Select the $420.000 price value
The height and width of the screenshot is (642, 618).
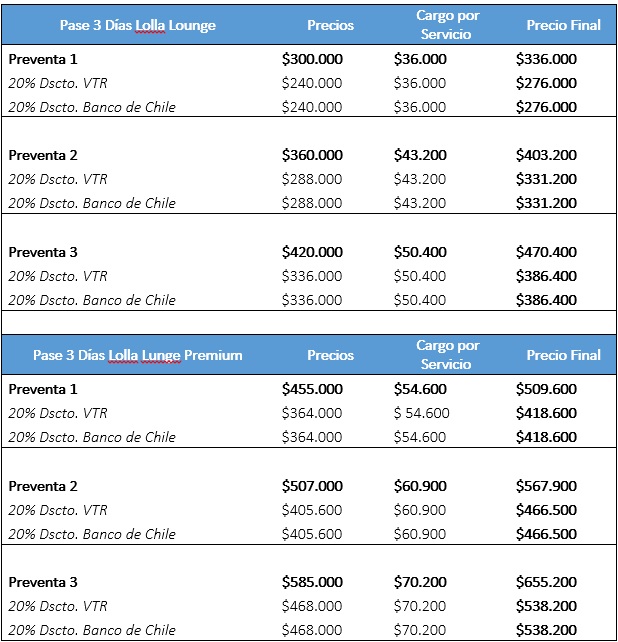[x=312, y=252]
